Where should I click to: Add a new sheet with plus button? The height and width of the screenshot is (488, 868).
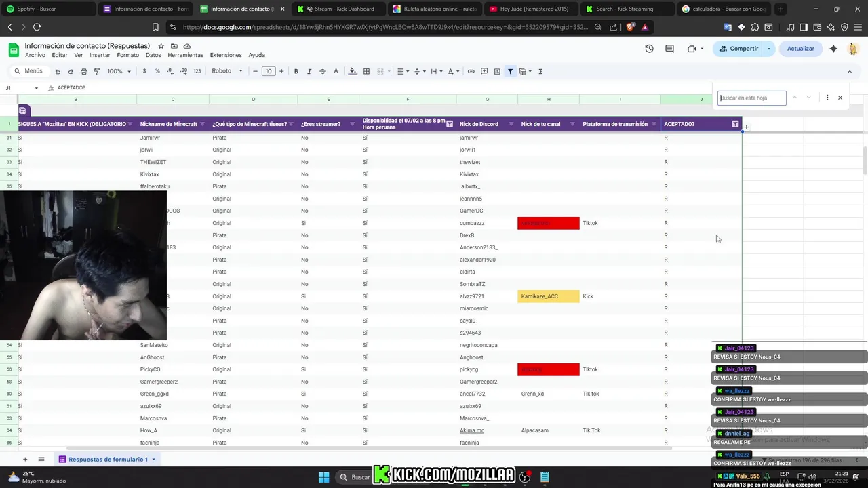point(25,459)
